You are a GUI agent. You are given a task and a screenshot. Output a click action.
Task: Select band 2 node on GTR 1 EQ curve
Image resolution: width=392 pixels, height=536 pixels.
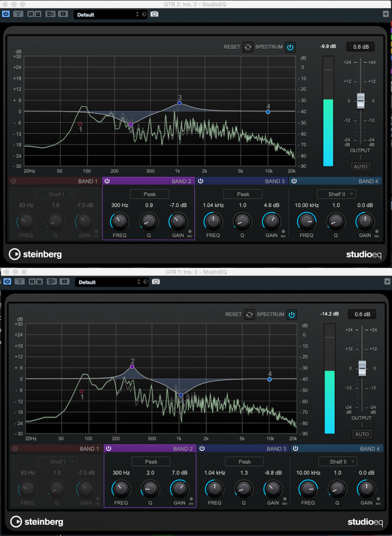pos(132,367)
